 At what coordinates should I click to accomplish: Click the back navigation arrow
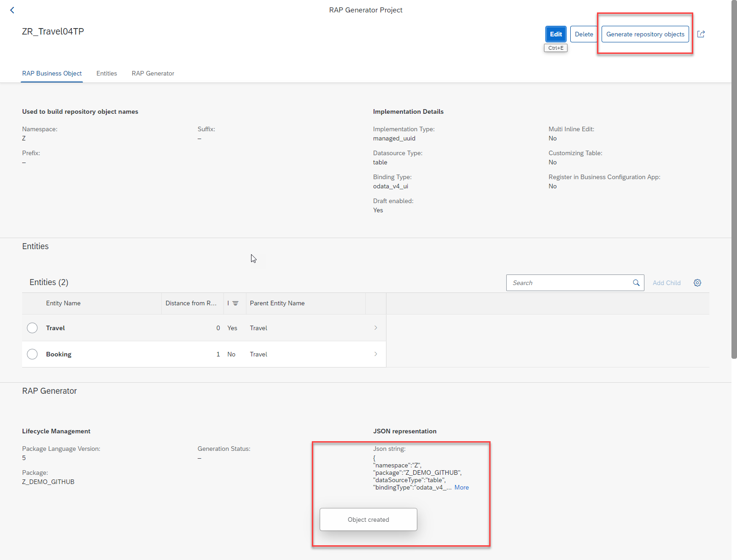pyautogui.click(x=12, y=10)
